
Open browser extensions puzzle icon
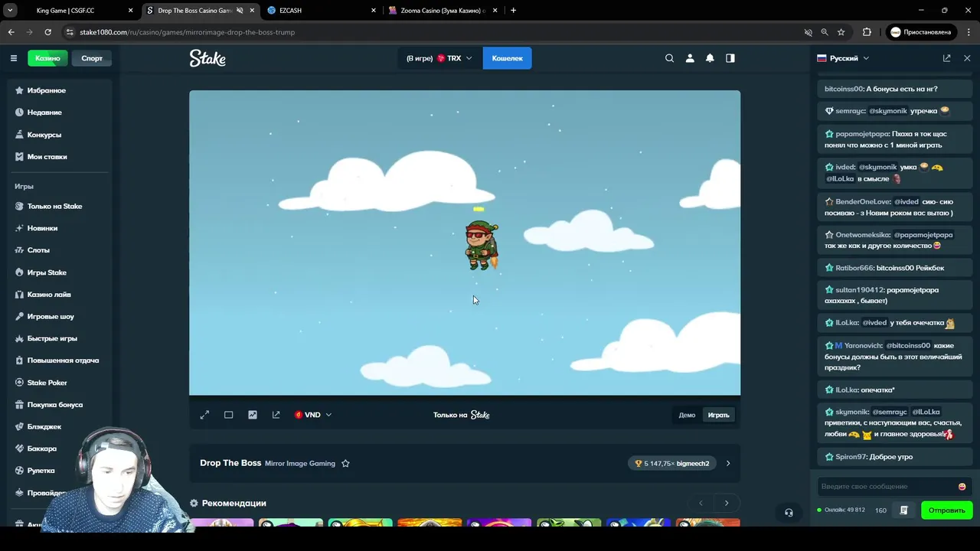867,32
